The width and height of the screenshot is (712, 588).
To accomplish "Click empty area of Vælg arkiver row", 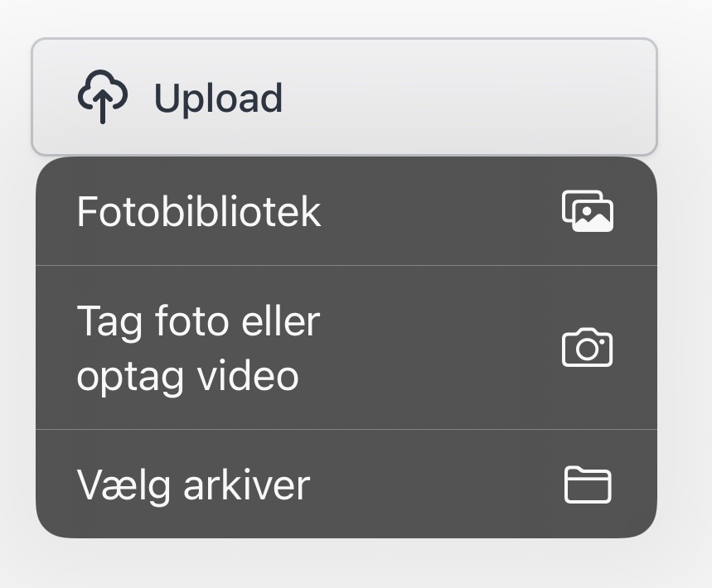I will (x=436, y=484).
